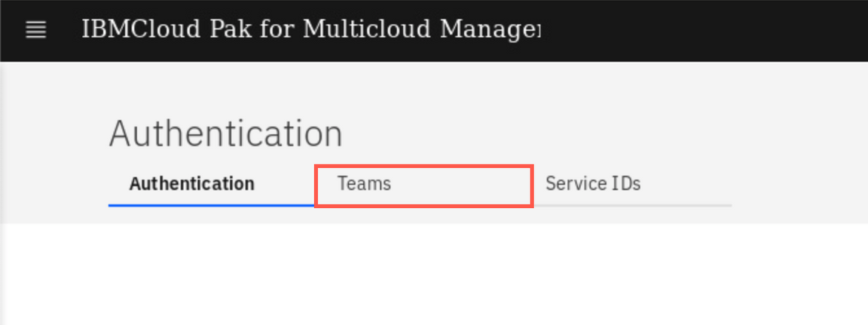Screen dimensions: 868x325
Task: Switch to the Teams tab
Action: point(423,185)
